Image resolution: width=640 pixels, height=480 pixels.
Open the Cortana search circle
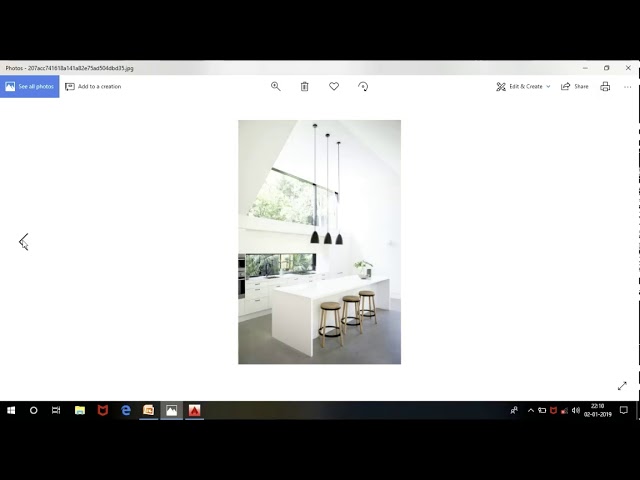tap(33, 410)
